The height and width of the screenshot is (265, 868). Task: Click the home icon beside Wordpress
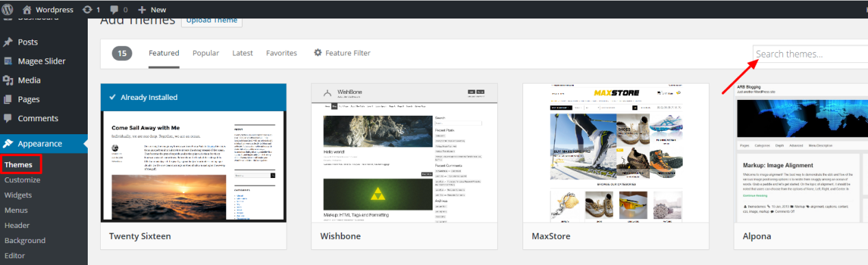point(27,10)
